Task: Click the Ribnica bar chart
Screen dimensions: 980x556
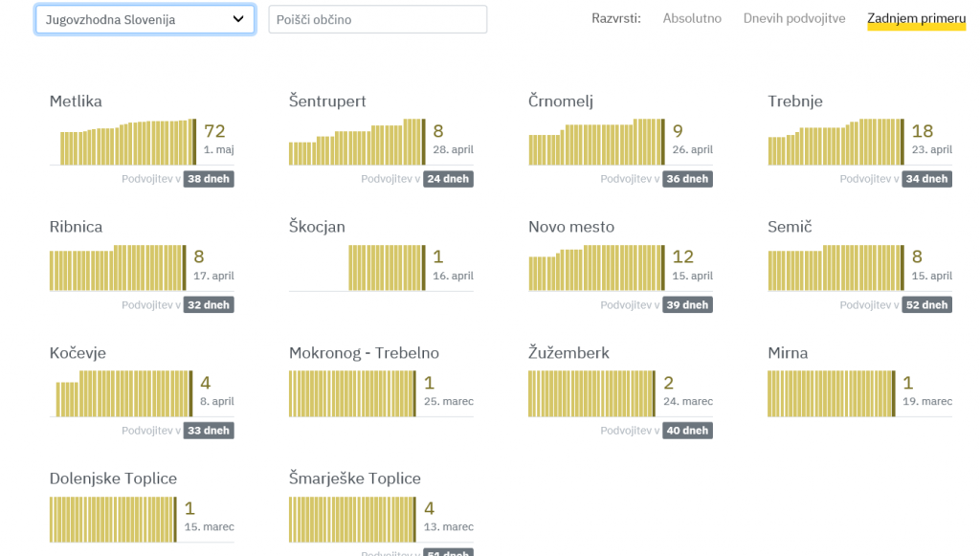Action: [x=118, y=268]
